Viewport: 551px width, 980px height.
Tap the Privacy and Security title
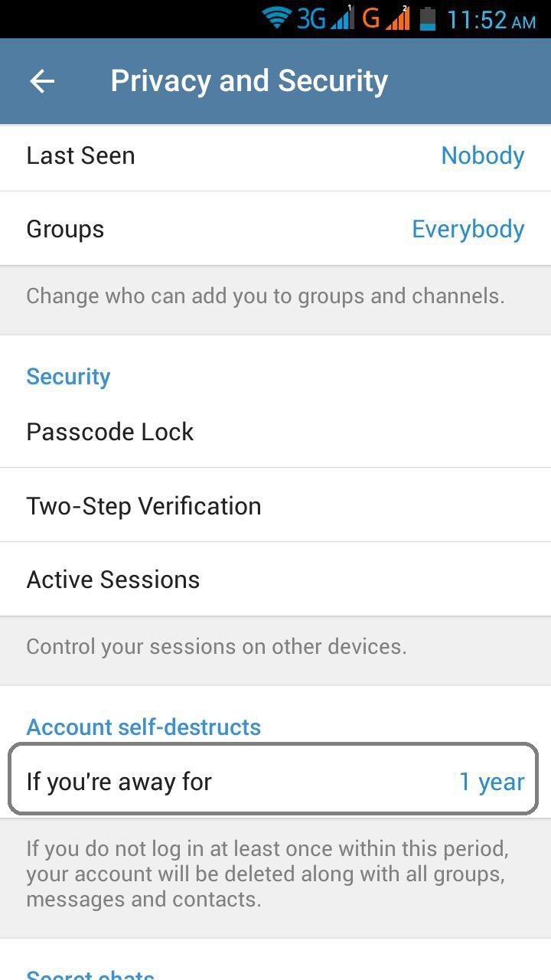tap(249, 81)
